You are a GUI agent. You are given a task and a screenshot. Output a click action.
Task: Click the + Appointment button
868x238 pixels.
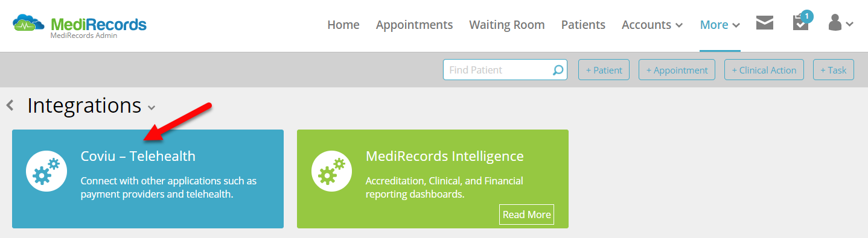coord(677,70)
